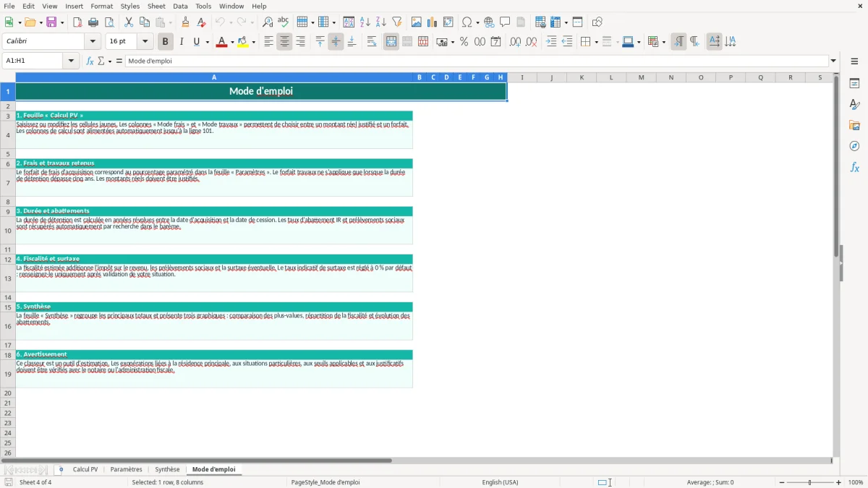Image resolution: width=868 pixels, height=488 pixels.
Task: Open sidebar Properties panel
Action: click(854, 83)
